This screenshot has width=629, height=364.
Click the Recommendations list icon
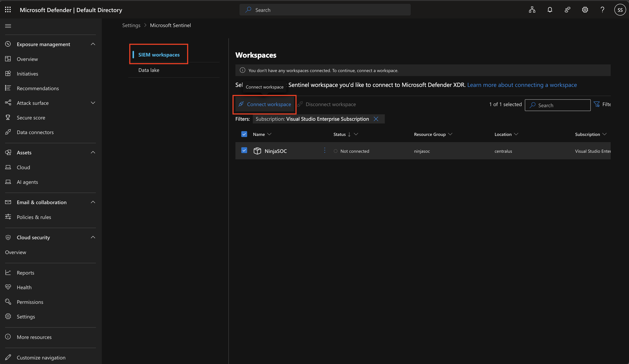[x=8, y=88]
